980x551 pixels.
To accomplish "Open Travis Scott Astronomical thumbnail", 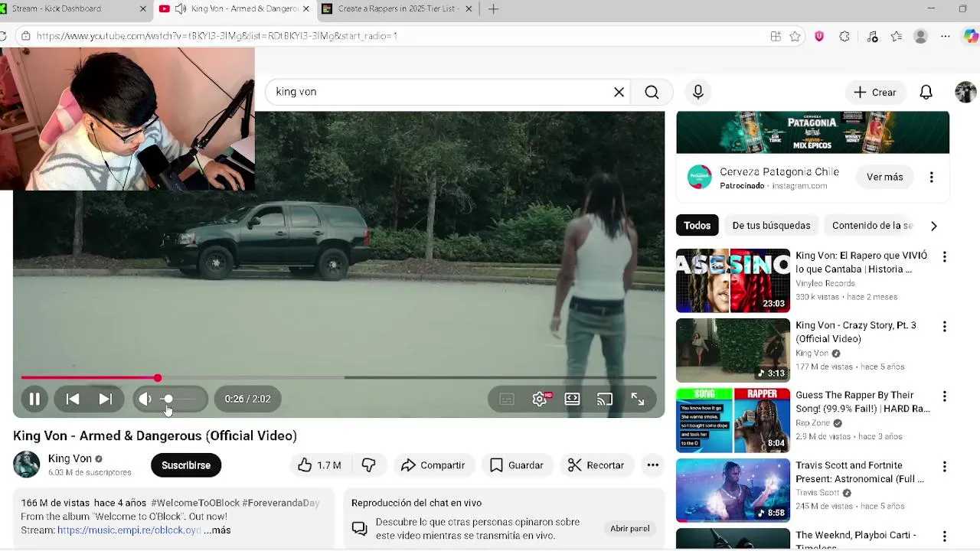I will point(733,490).
